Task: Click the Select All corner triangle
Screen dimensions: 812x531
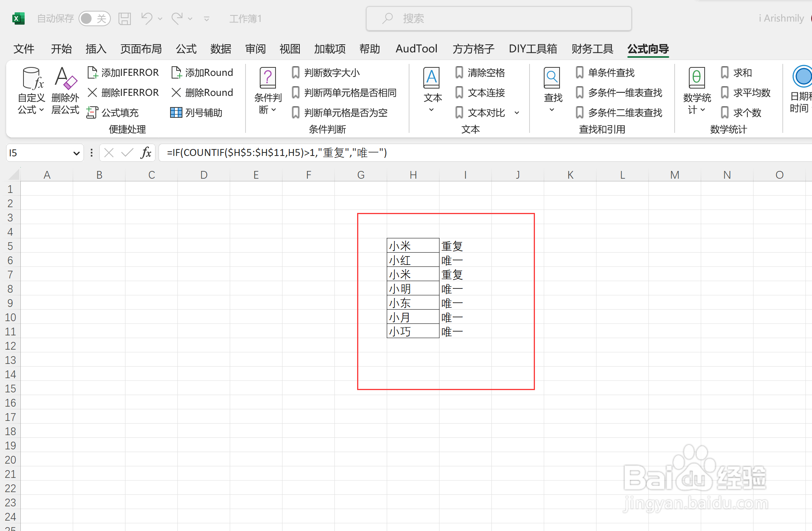Action: pos(14,174)
